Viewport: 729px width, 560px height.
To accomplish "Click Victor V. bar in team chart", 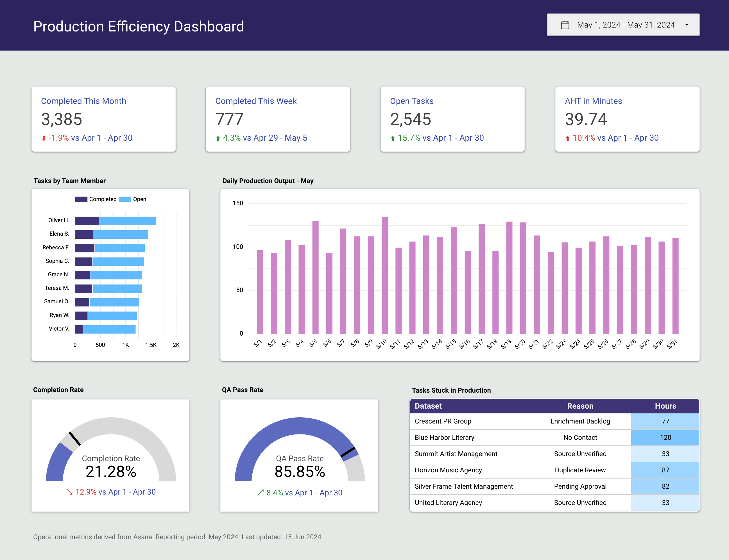I will [105, 329].
